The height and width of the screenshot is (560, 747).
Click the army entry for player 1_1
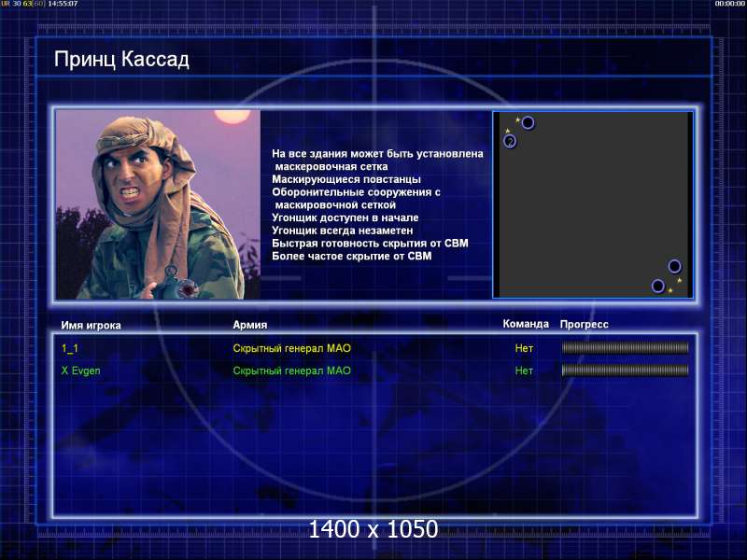pos(291,348)
